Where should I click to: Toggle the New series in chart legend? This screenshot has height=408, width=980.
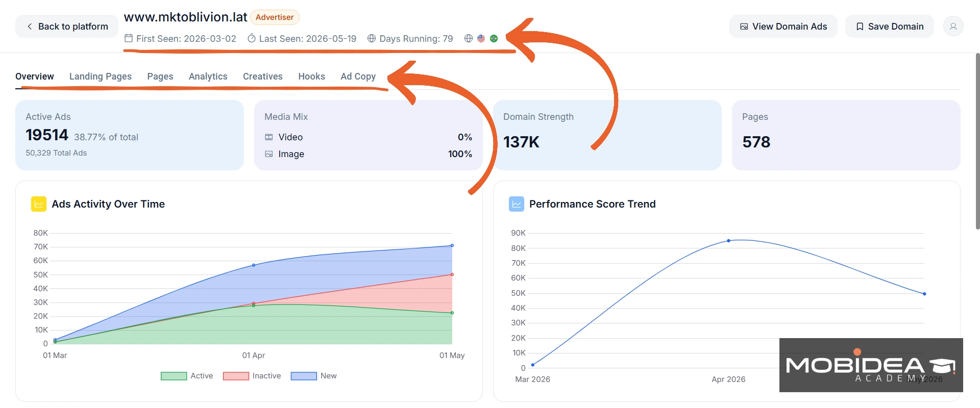coord(314,376)
